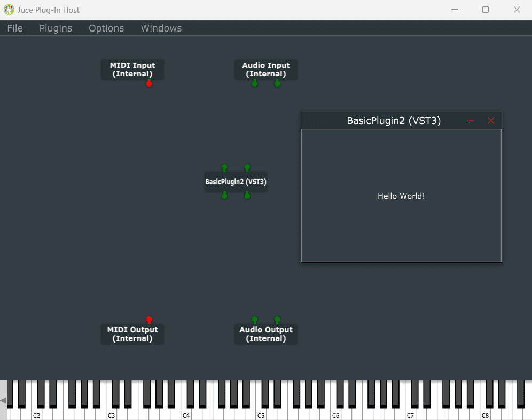
Task: Click Audio Input's right green output pin
Action: (x=277, y=83)
